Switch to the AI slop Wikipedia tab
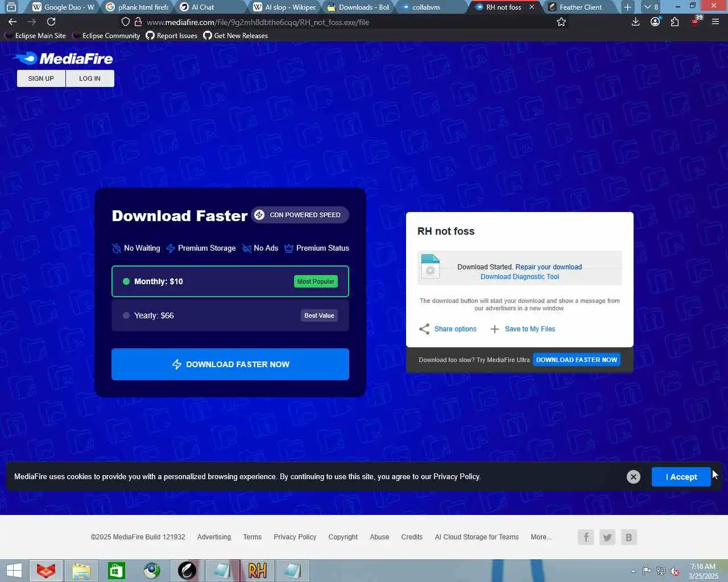728x582 pixels. point(284,7)
